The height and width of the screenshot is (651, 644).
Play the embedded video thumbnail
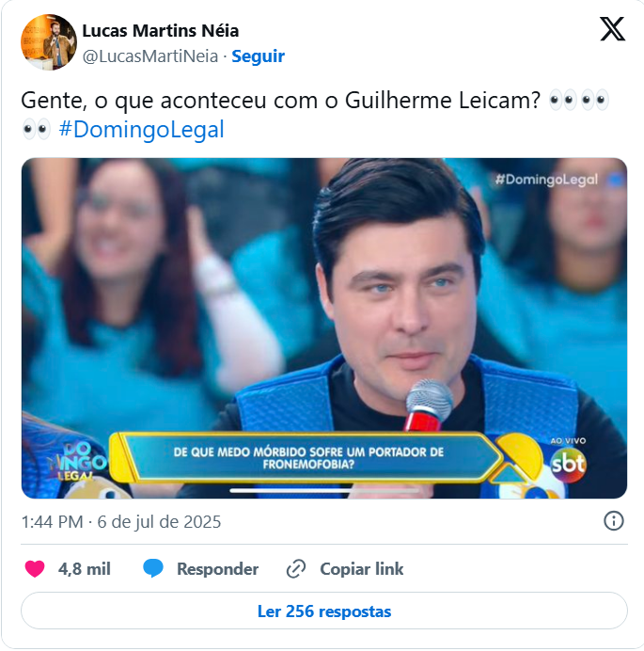click(324, 328)
